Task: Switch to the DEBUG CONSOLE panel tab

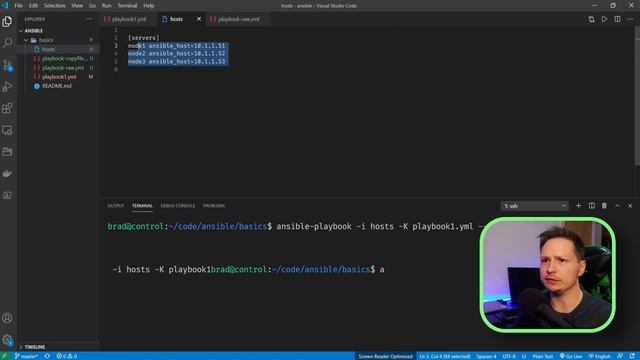Action: [178, 206]
